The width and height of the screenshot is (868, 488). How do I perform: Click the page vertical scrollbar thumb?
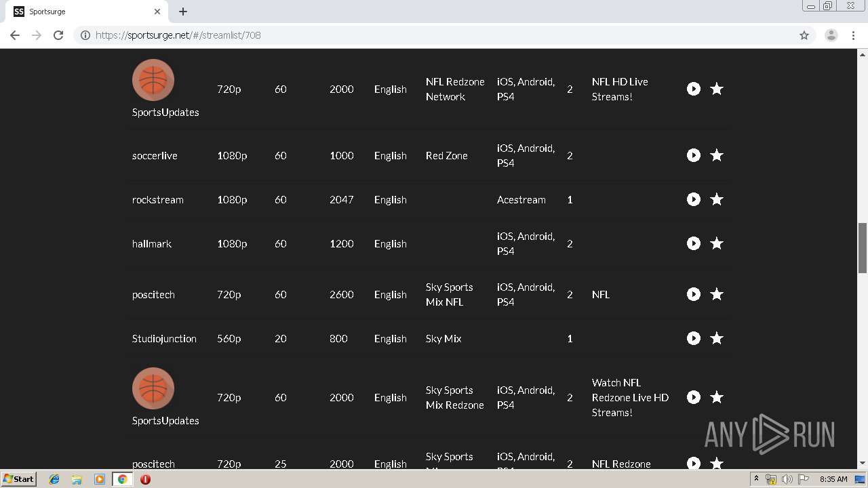tap(863, 247)
